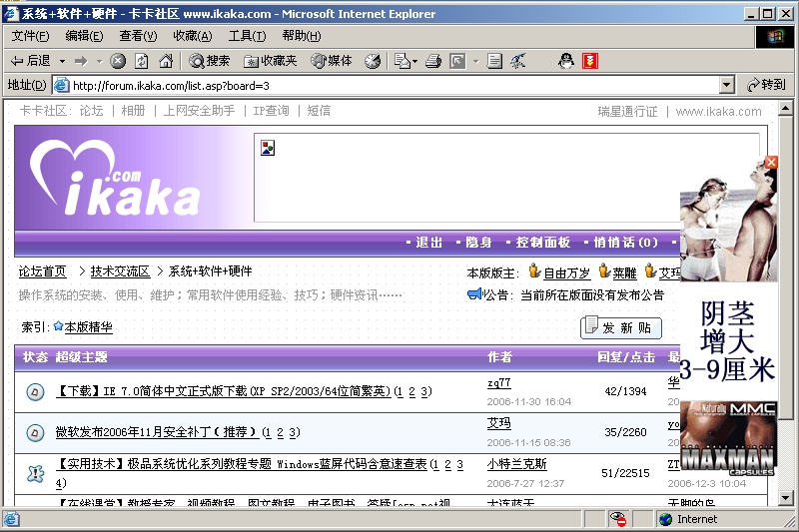This screenshot has width=799, height=532.
Task: Open the 收藏(A) menu
Action: point(192,36)
